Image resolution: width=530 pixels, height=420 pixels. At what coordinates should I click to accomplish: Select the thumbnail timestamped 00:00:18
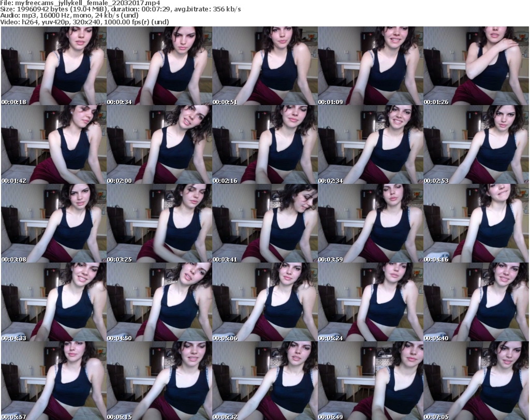point(54,66)
